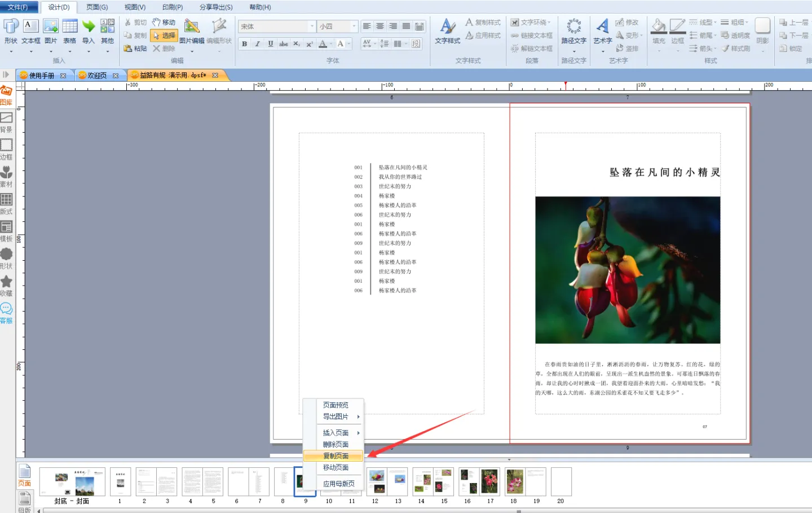Expand the 图片编辑 dropdown arrow

pyautogui.click(x=192, y=51)
